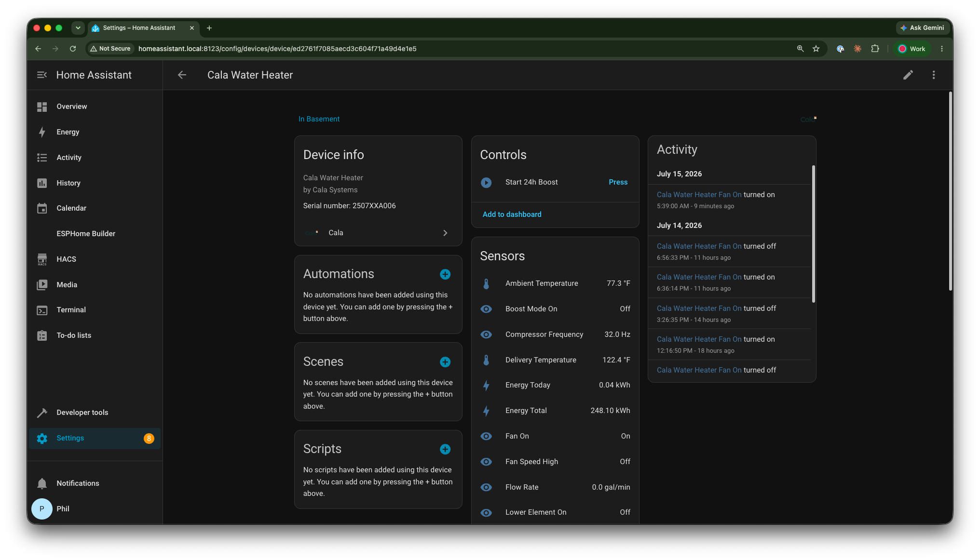Open the Work profile menu

912,49
